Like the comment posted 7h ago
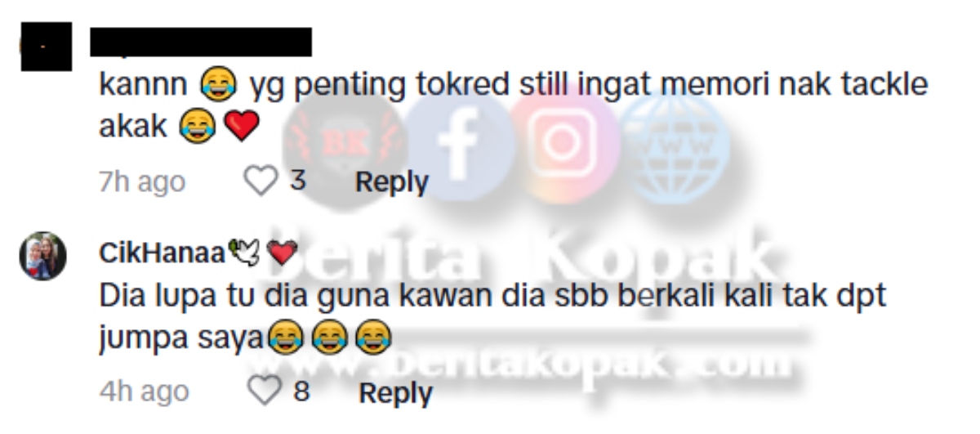The height and width of the screenshot is (434, 980). [261, 181]
